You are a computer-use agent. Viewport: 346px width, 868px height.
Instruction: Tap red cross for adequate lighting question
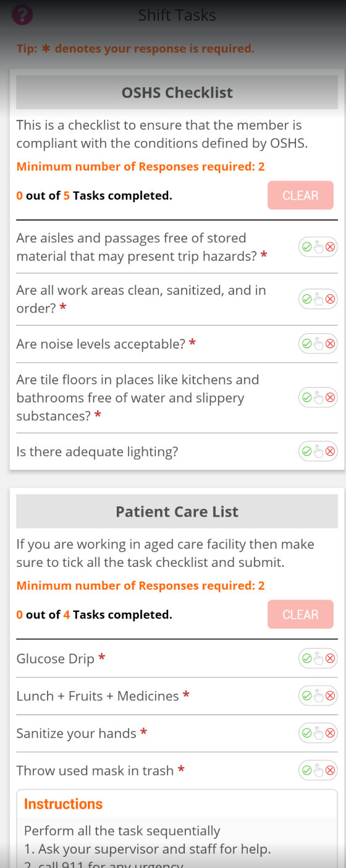click(331, 451)
